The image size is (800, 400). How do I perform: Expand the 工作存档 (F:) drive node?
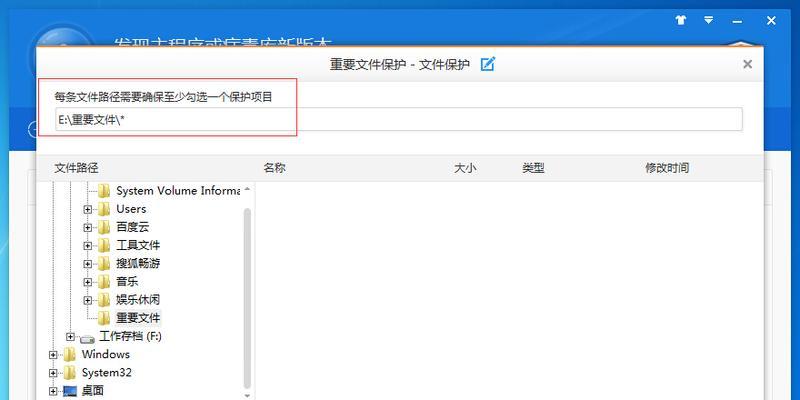(70, 337)
